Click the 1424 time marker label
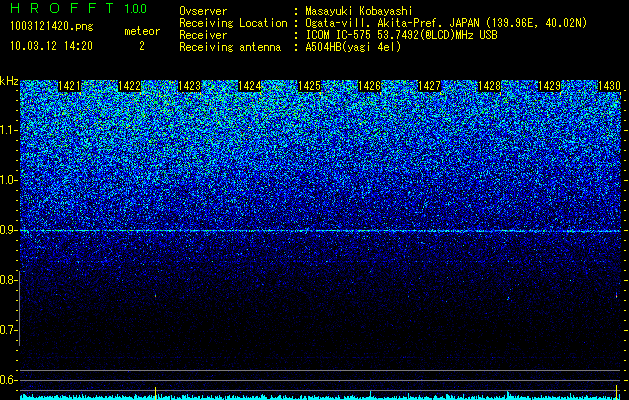The width and height of the screenshot is (629, 400). coord(250,86)
